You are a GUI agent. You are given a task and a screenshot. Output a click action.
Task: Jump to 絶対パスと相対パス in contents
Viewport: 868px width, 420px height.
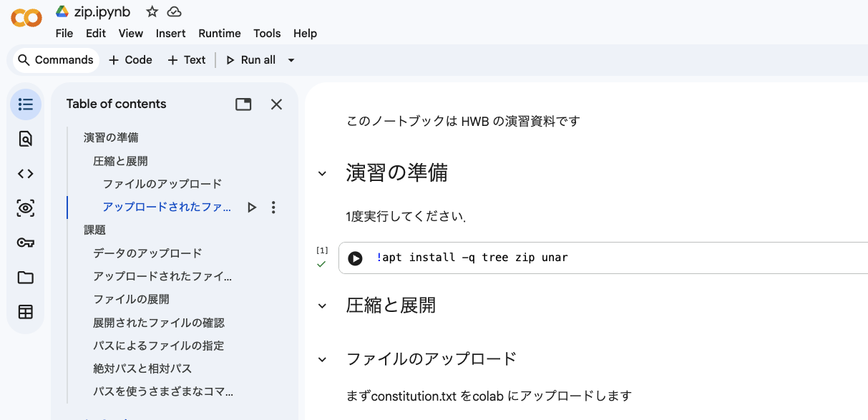[x=142, y=368]
